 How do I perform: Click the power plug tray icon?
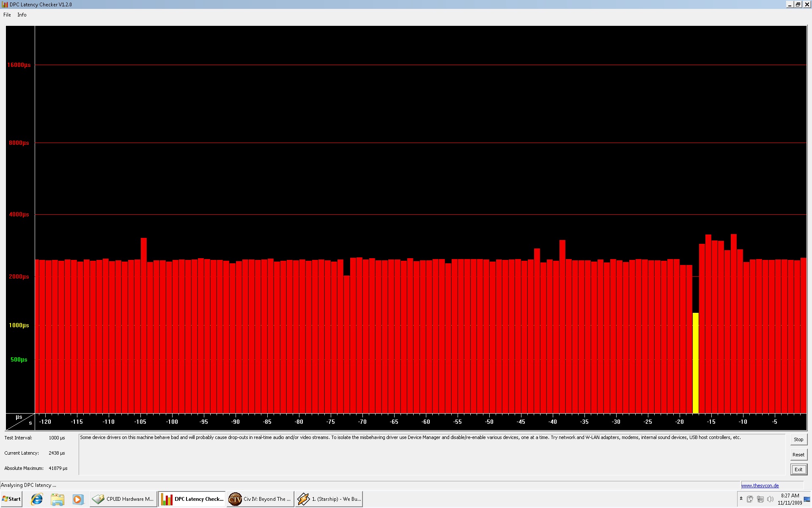pyautogui.click(x=750, y=499)
